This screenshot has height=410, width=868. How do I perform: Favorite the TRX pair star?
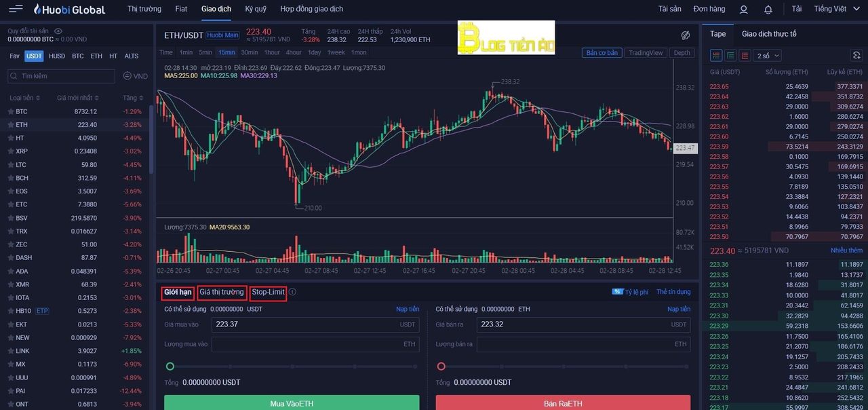click(x=11, y=231)
